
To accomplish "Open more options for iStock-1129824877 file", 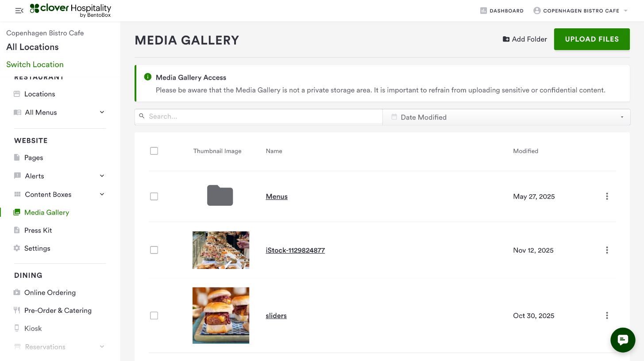I will point(607,250).
